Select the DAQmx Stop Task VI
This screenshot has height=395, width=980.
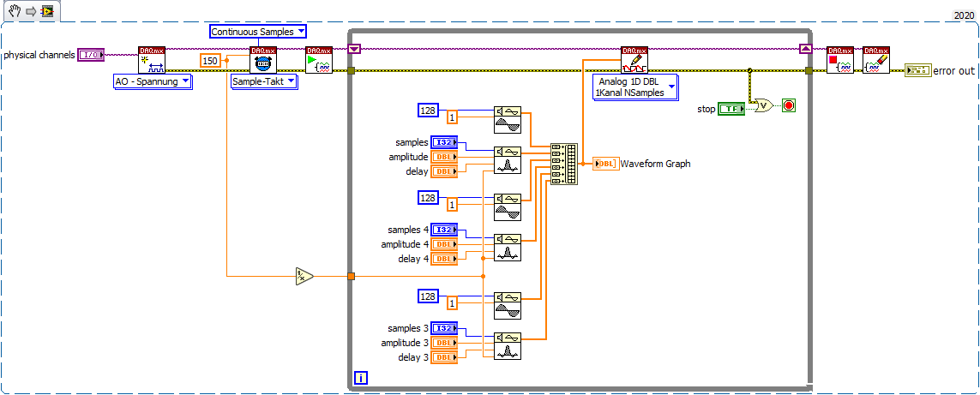click(x=840, y=60)
